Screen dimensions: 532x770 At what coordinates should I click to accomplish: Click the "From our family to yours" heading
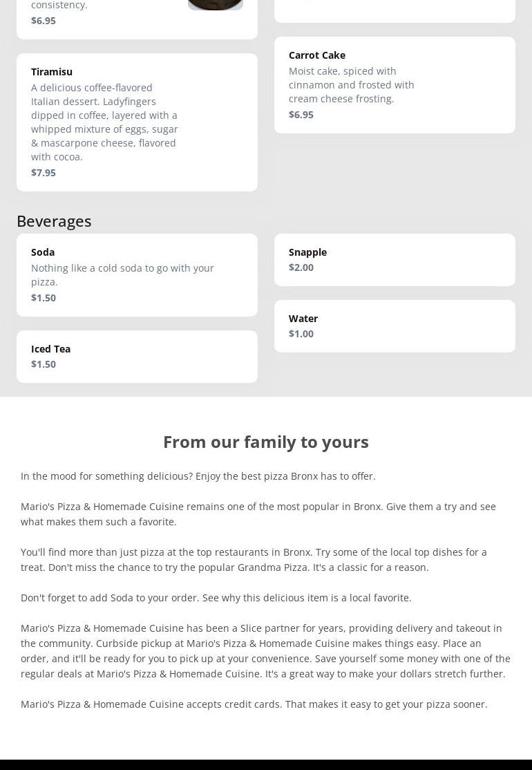(266, 442)
